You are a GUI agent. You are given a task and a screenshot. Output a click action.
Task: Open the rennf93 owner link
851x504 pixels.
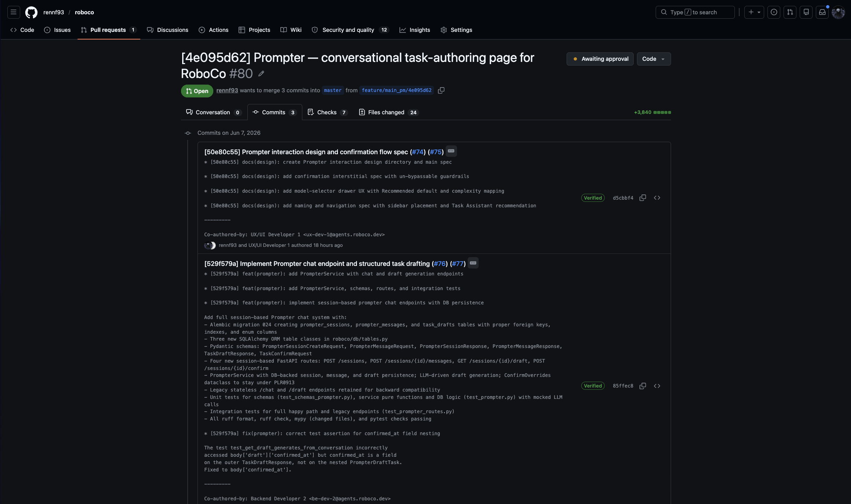click(x=54, y=12)
